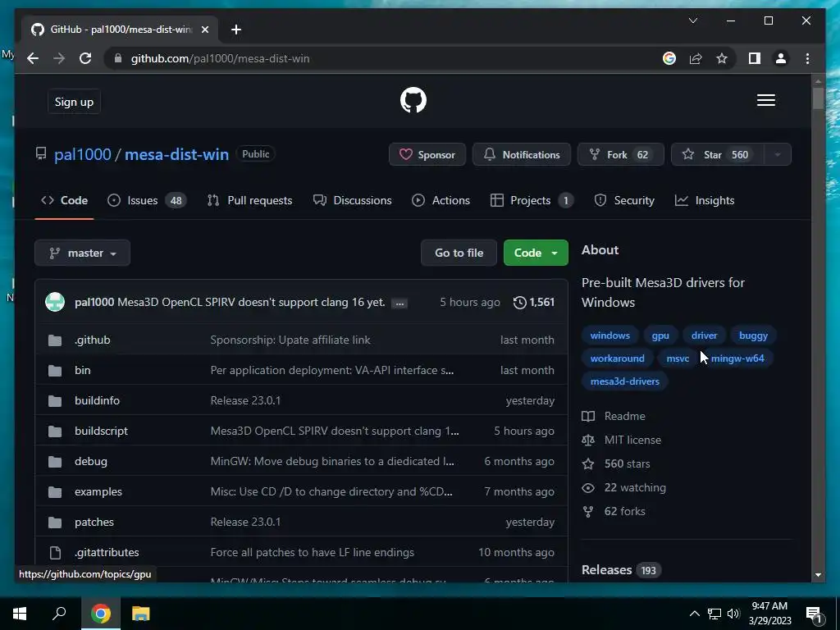This screenshot has height=630, width=840.
Task: Open taskbar search magnifier
Action: click(x=59, y=614)
